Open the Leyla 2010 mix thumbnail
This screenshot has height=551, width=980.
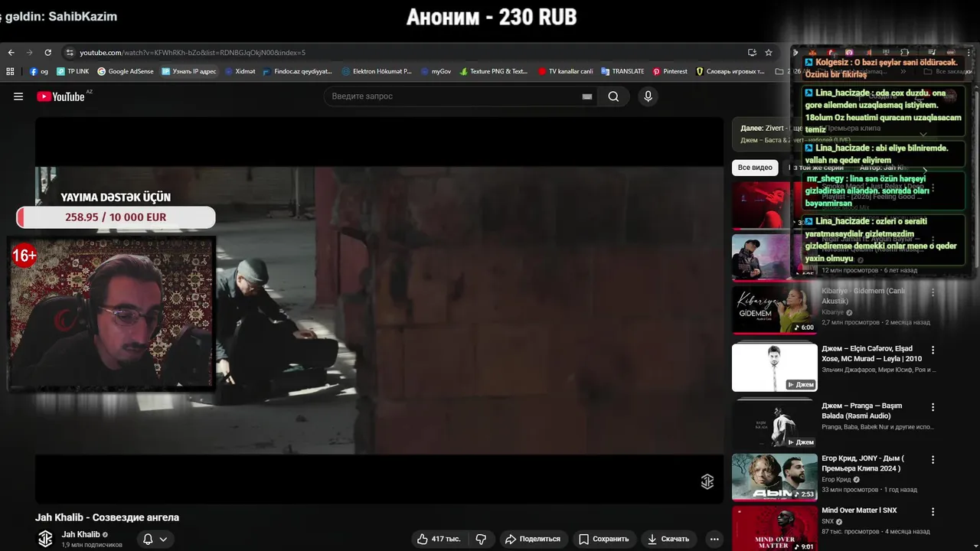point(775,367)
